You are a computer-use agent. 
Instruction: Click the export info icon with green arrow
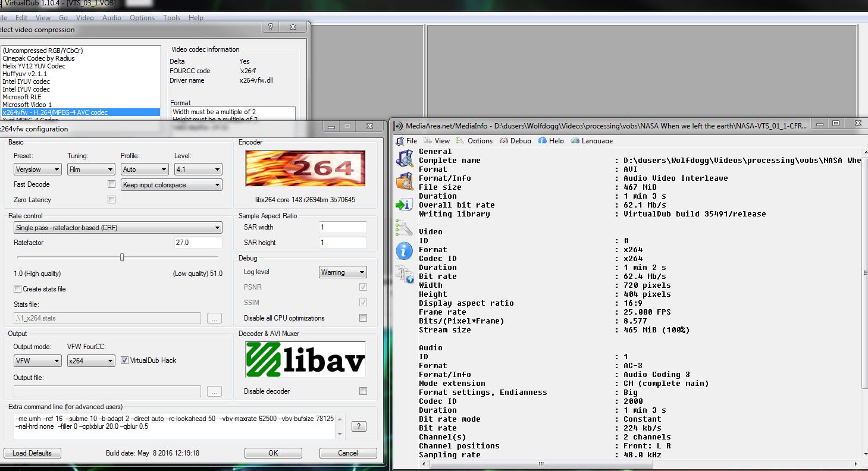pos(405,205)
